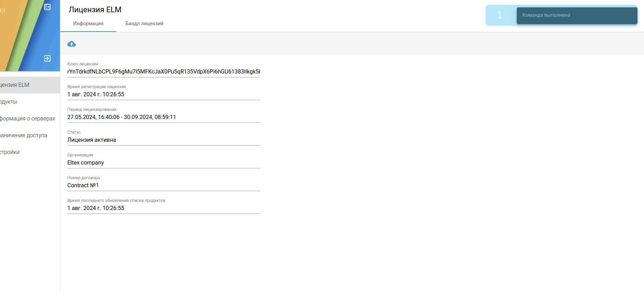644x293 pixels.
Task: Switch interface language with the En icon
Action: click(47, 7)
